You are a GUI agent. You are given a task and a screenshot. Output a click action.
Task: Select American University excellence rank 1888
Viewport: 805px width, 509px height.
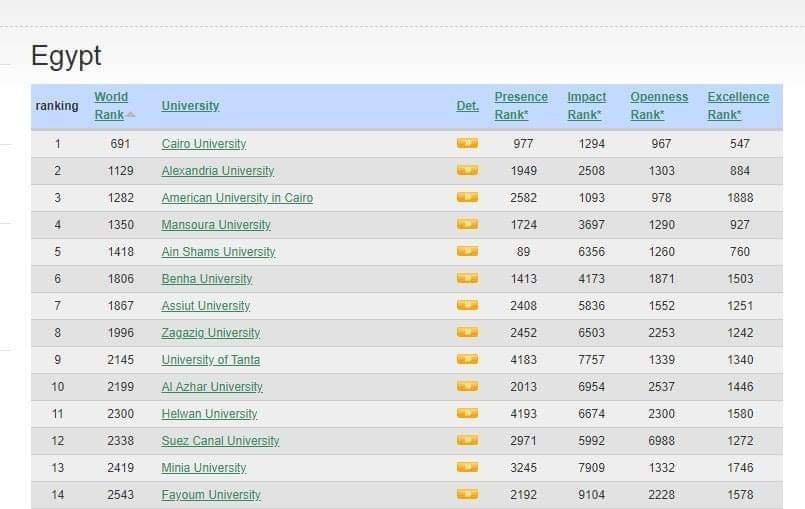coord(740,198)
